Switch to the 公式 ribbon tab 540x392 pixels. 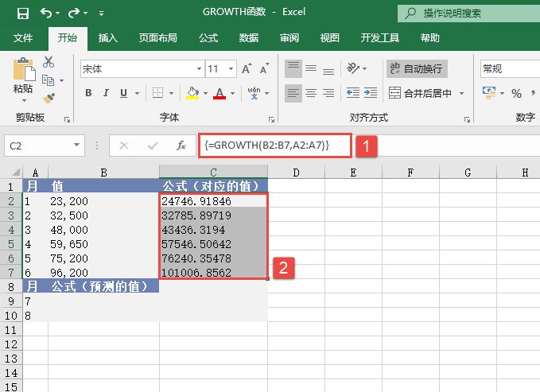208,37
